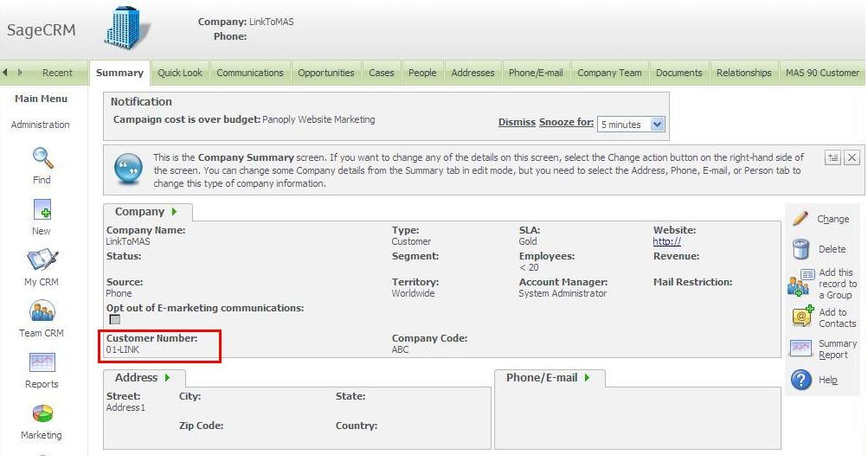
Task: Open the Snooze for minutes dropdown
Action: (631, 125)
